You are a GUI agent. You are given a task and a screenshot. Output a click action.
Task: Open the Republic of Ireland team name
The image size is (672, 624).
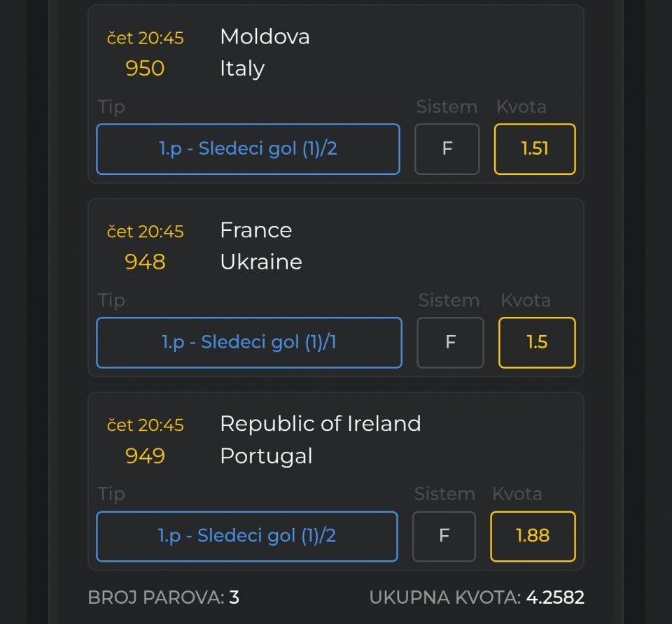tap(321, 424)
